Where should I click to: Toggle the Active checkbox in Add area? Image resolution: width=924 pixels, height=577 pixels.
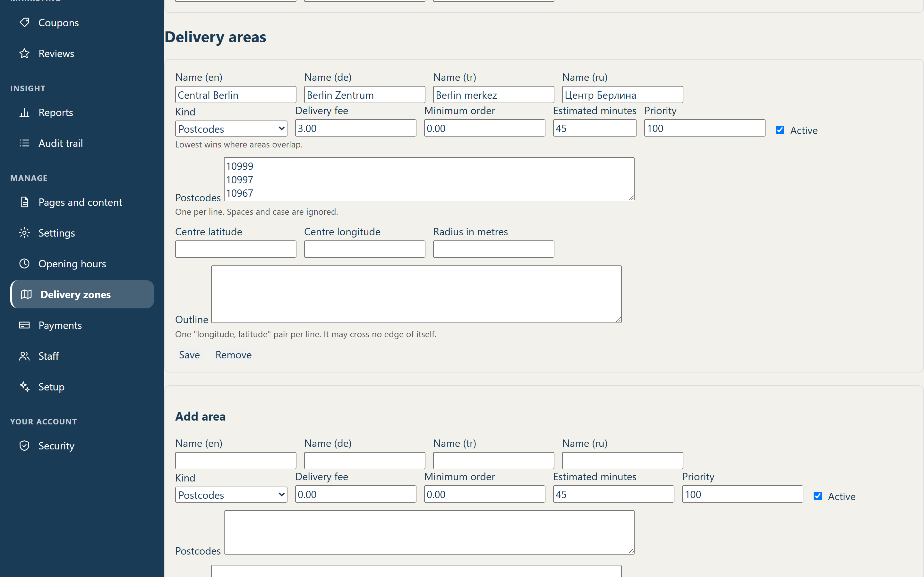pos(818,496)
